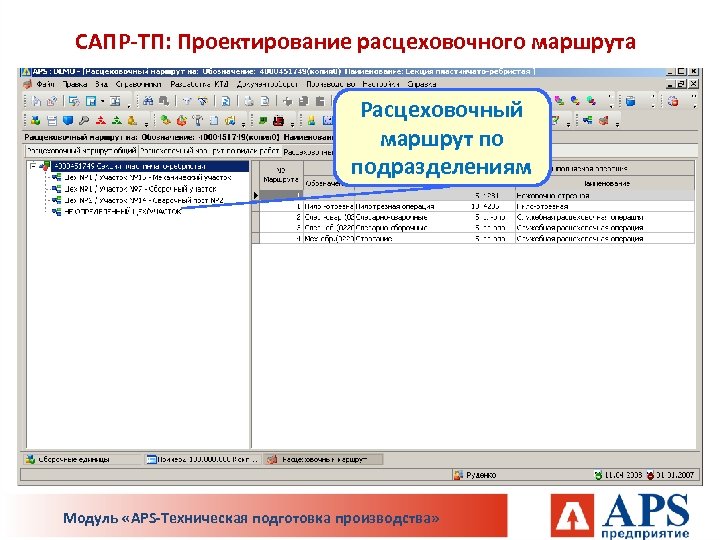Image resolution: width=720 pixels, height=540 pixels.
Task: Collapse root tree node 4000451749
Action: coord(33,166)
